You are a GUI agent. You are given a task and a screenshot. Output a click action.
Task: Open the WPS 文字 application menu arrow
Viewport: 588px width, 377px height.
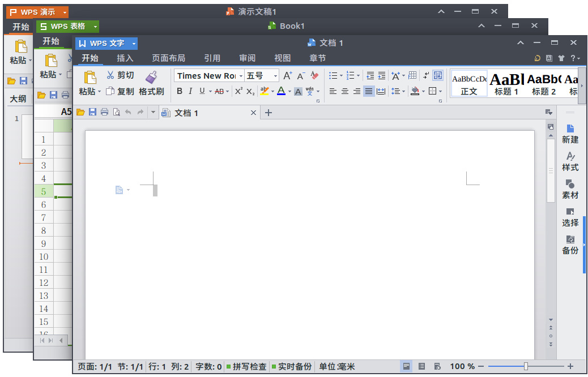click(134, 44)
